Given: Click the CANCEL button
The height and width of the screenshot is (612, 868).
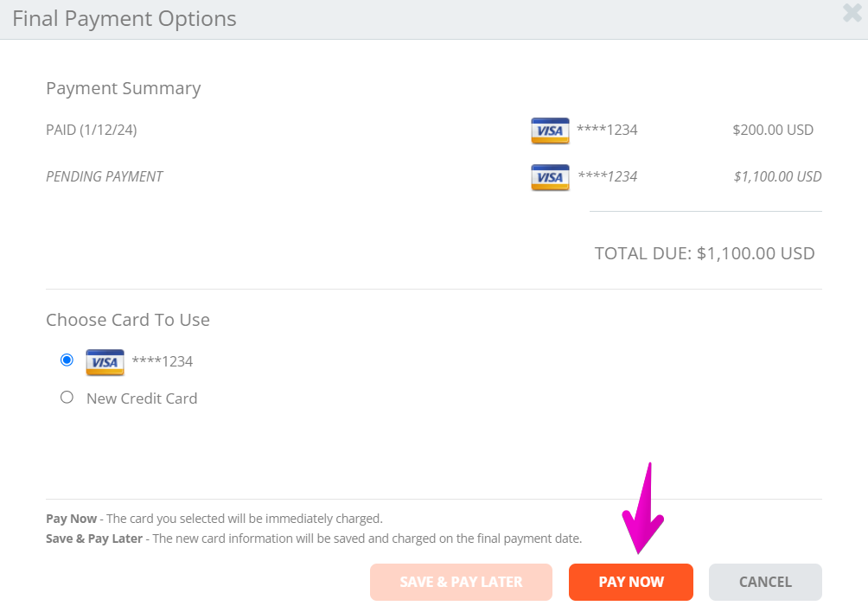Looking at the screenshot, I should click(765, 582).
